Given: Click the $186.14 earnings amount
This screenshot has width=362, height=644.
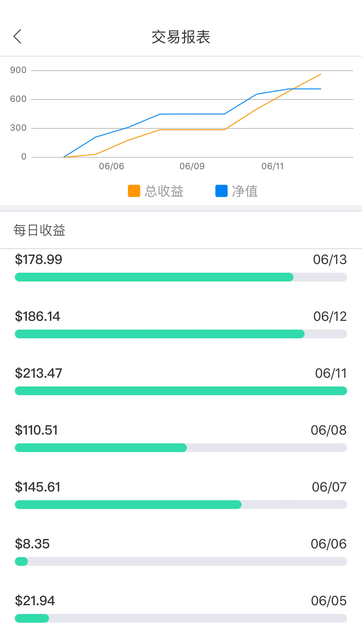Looking at the screenshot, I should pyautogui.click(x=38, y=316).
